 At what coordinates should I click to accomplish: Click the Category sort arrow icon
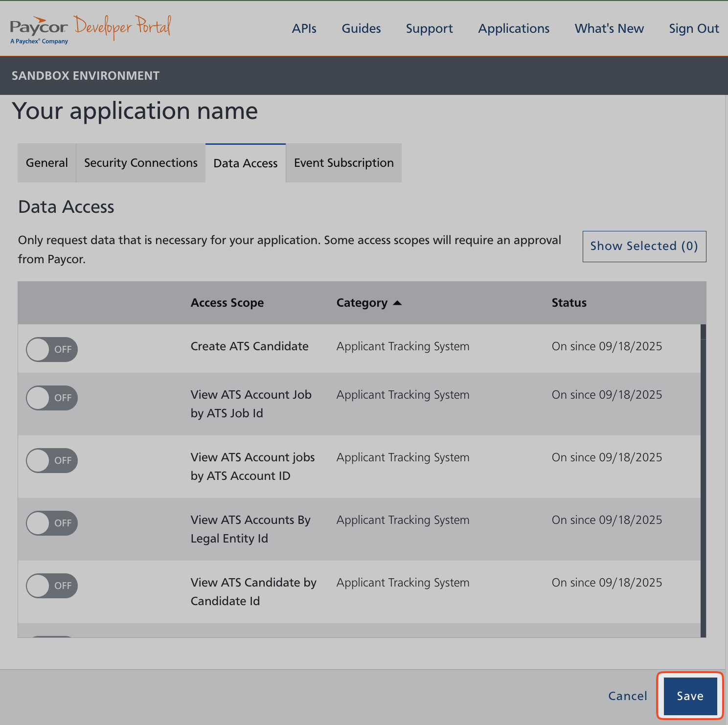tap(397, 303)
